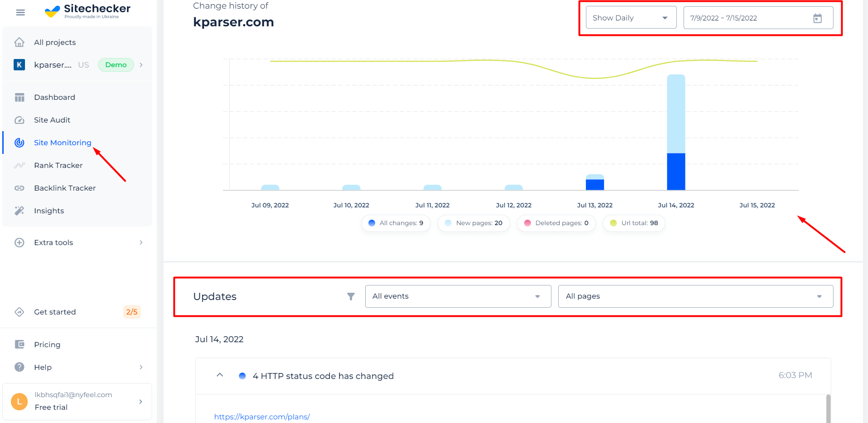Screen dimensions: 868x423
Task: Click Jul 09, 2022 axis label
Action: click(x=270, y=205)
